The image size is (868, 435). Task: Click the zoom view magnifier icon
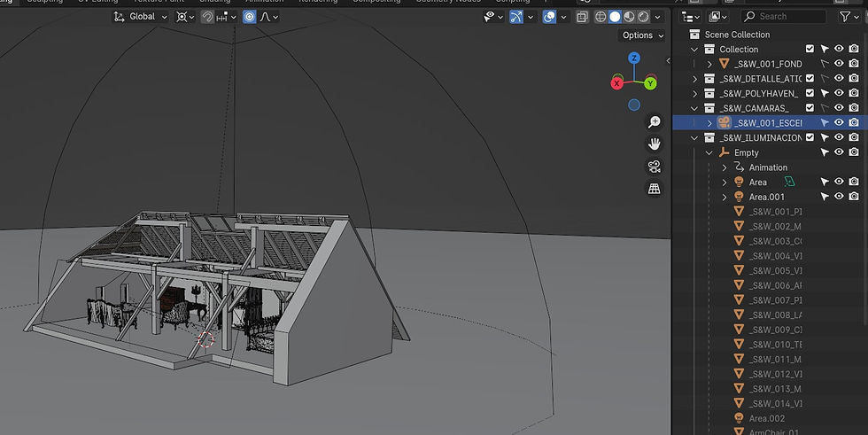[x=655, y=122]
